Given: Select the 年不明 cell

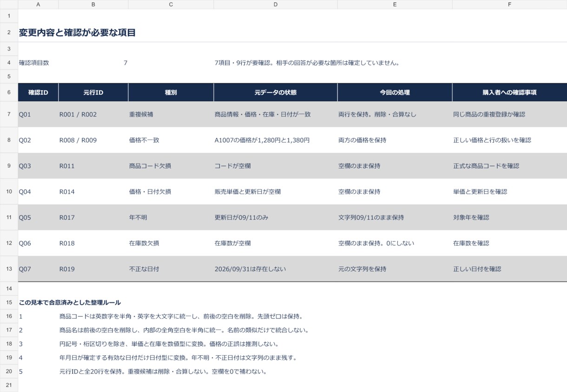Looking at the screenshot, I should pyautogui.click(x=171, y=217).
